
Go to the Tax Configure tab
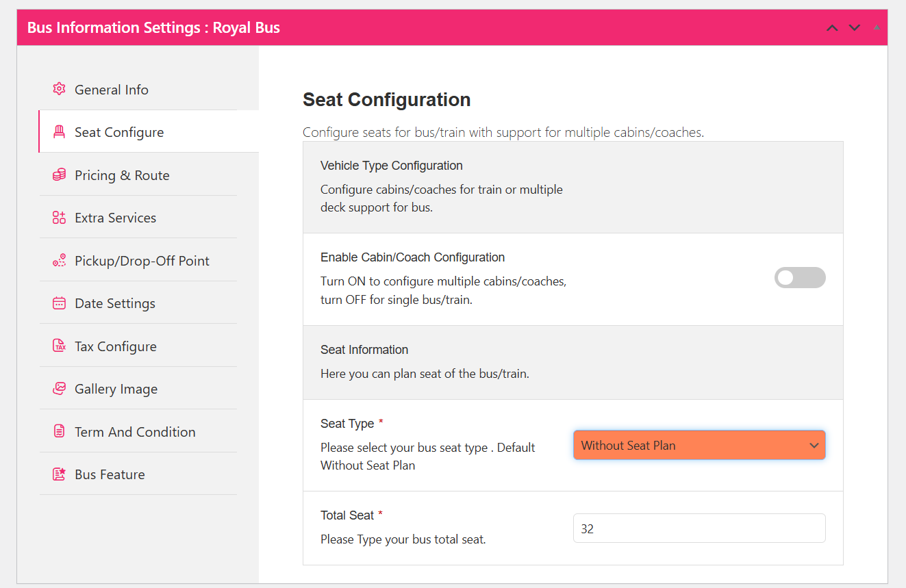pos(116,346)
